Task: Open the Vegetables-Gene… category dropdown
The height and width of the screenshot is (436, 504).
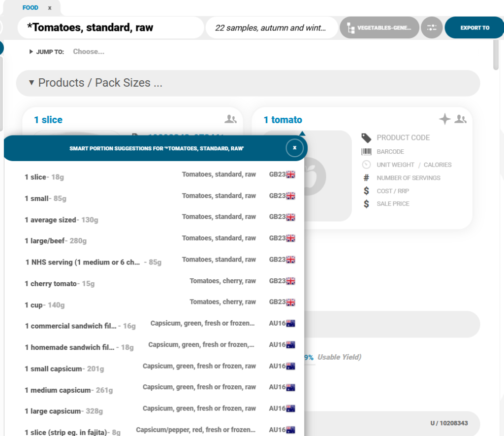Action: [x=379, y=28]
